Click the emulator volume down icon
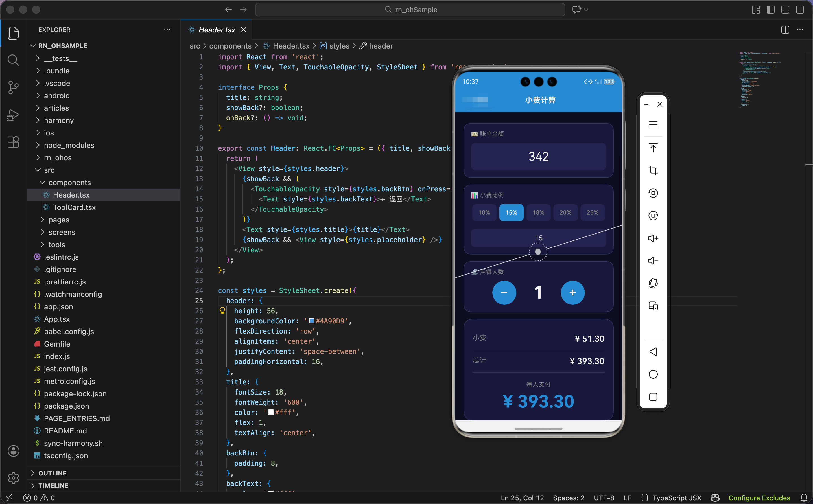 (x=653, y=261)
